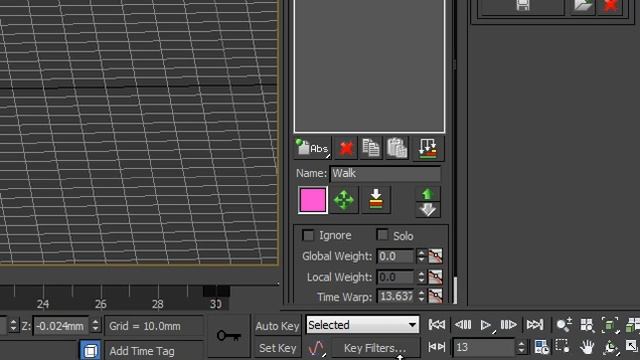Activate the Pan View hand tool

coord(587,347)
